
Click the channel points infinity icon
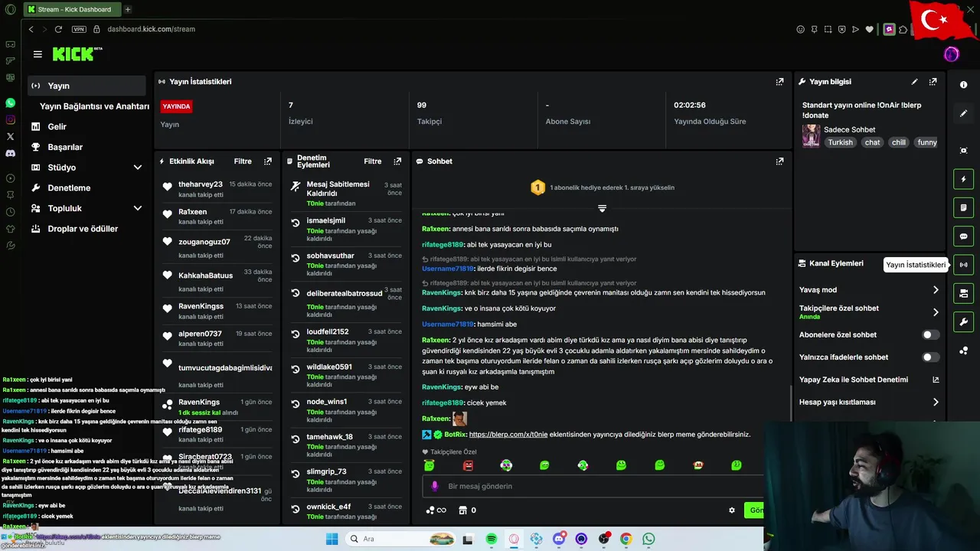tap(436, 510)
